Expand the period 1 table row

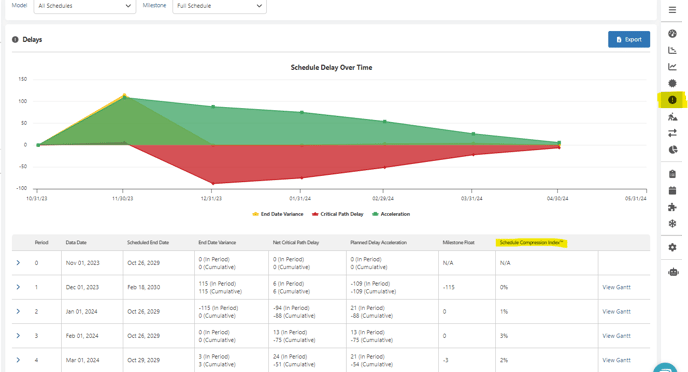pyautogui.click(x=18, y=287)
